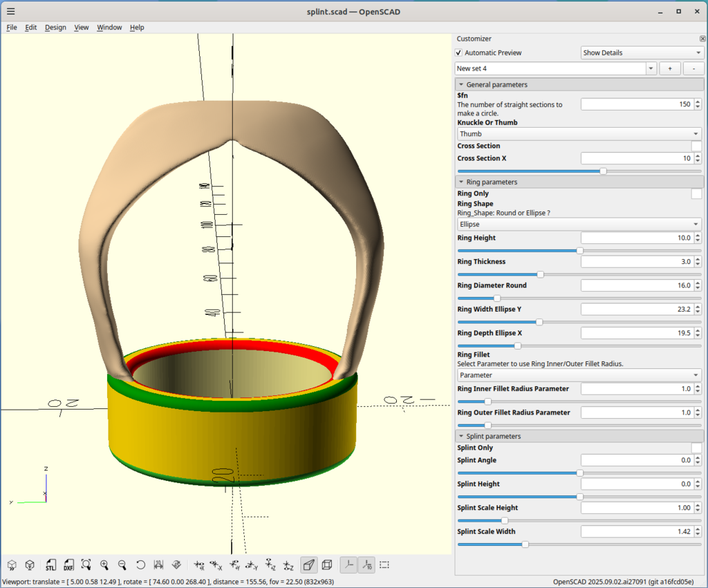Click the minus button to remove preset
The width and height of the screenshot is (708, 588).
click(x=693, y=68)
